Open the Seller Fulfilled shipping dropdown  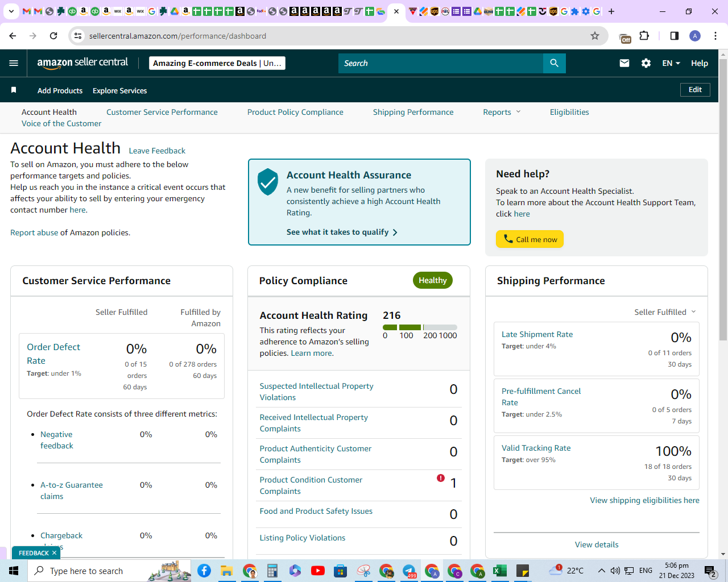click(x=665, y=312)
